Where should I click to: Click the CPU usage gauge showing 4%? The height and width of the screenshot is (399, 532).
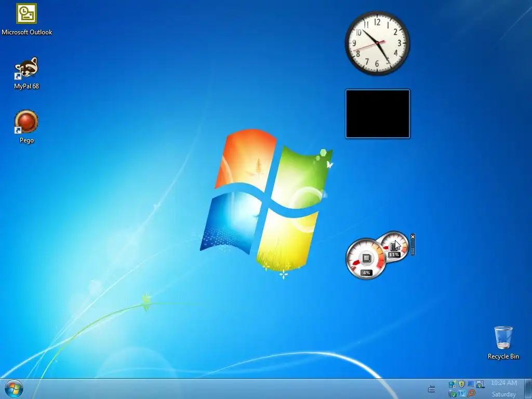[x=366, y=259]
